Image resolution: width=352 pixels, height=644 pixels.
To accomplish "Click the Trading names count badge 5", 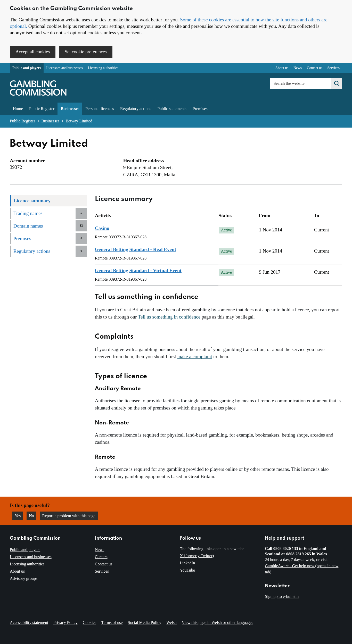I will click(x=81, y=213).
